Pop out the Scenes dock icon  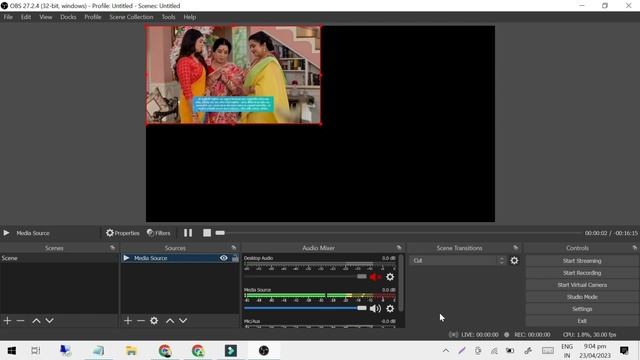pos(113,248)
